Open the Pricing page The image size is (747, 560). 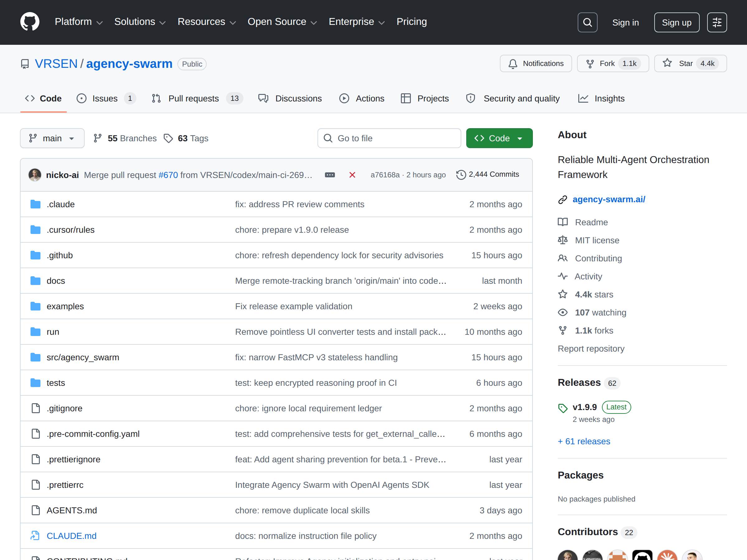(x=412, y=22)
